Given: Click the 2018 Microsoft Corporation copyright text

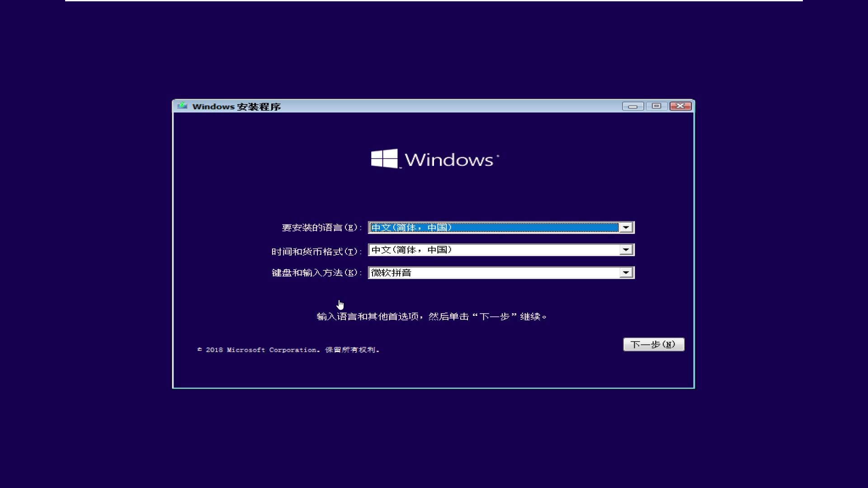Looking at the screenshot, I should point(288,350).
